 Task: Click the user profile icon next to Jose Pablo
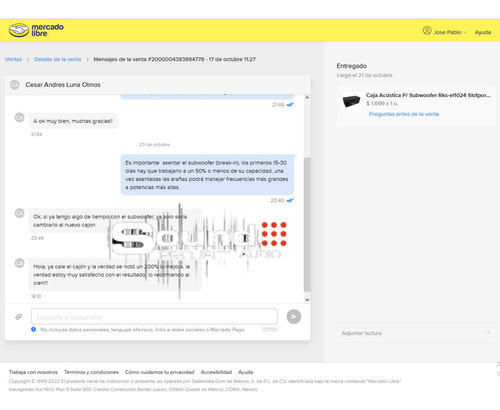pos(427,31)
